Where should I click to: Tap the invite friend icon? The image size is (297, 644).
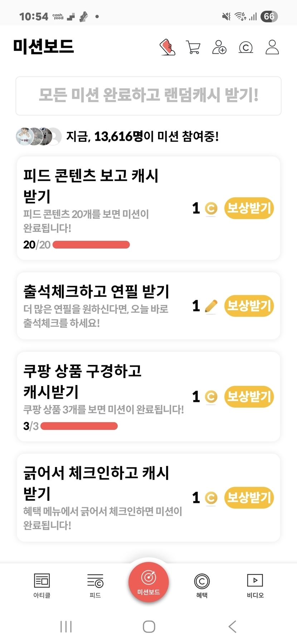(219, 47)
